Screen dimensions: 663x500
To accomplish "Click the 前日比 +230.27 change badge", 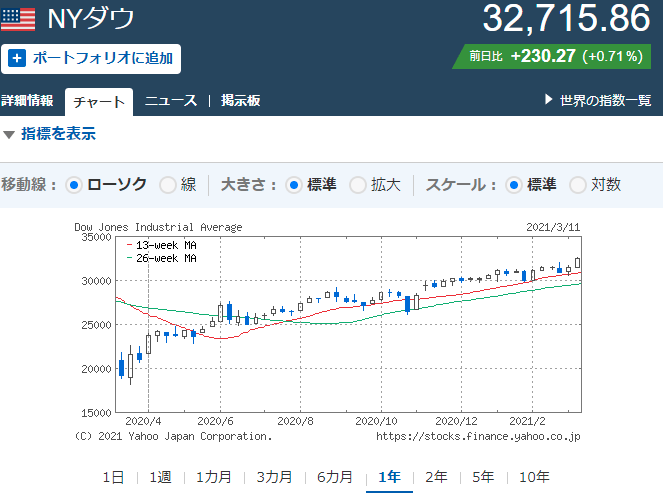I will (x=552, y=56).
